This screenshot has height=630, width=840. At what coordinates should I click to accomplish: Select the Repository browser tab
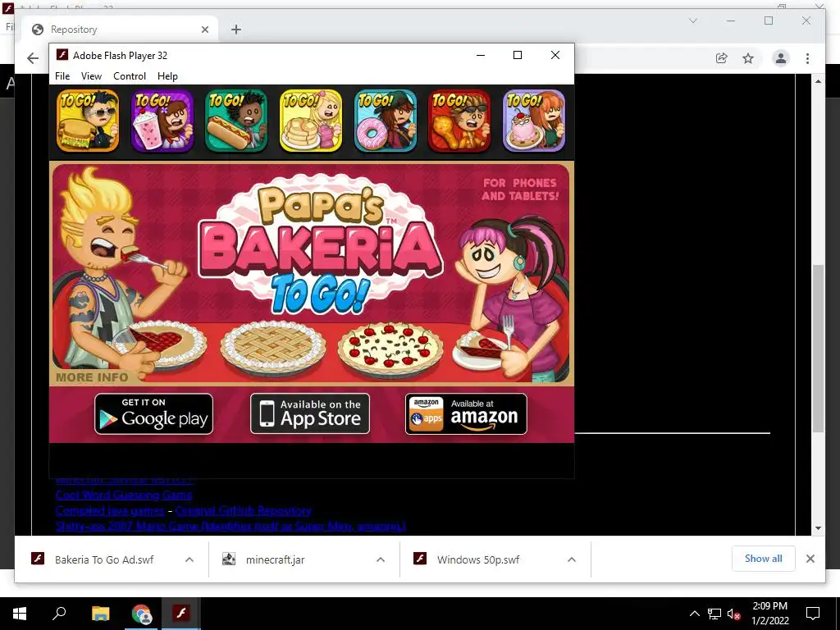[x=118, y=30]
